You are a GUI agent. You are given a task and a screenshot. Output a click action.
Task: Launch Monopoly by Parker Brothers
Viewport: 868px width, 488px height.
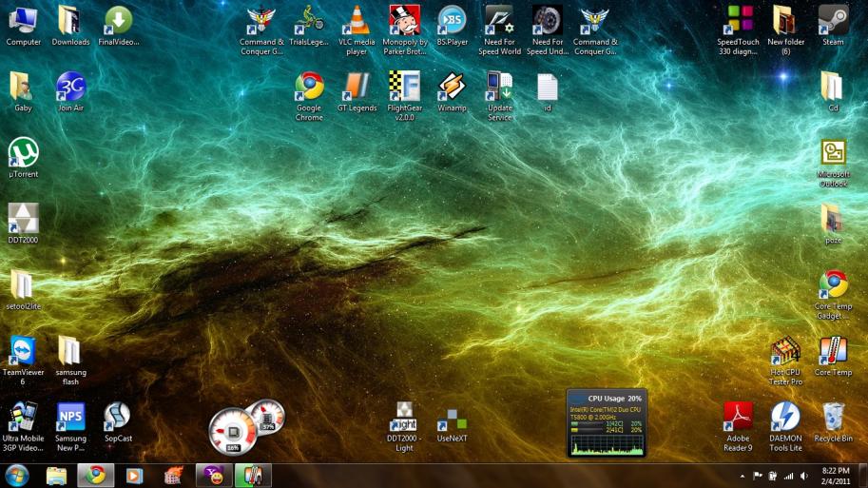[404, 23]
